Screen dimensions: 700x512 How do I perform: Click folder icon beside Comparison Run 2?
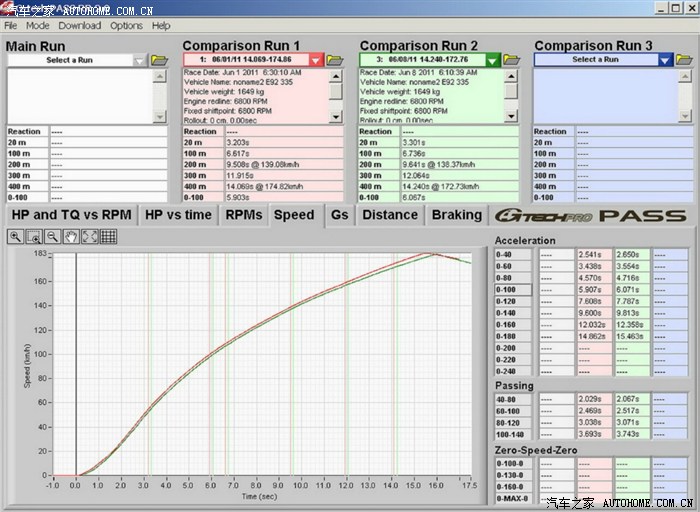513,60
